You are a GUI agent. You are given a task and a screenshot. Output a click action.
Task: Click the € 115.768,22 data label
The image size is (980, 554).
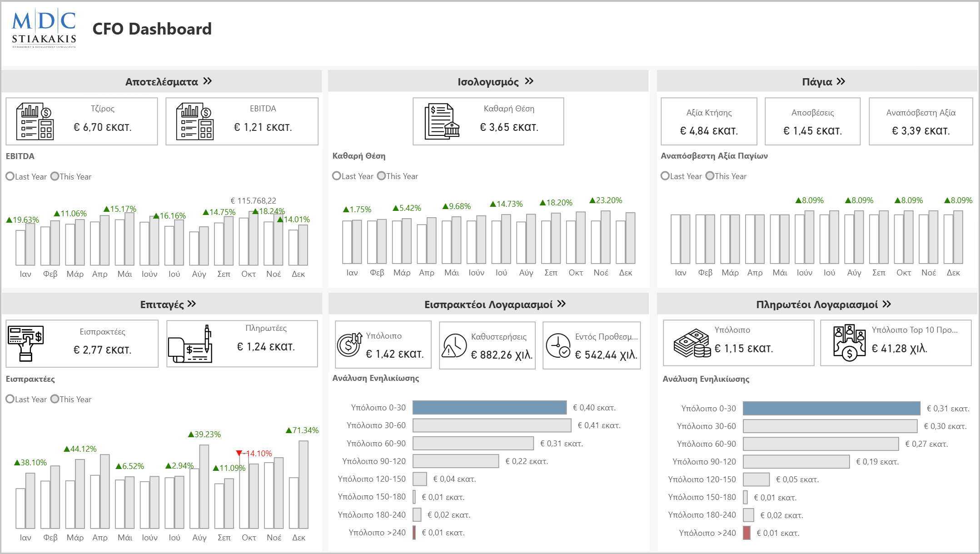pos(253,201)
